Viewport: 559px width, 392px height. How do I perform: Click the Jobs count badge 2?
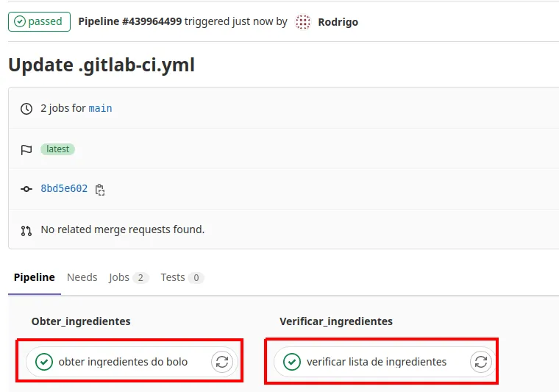(140, 277)
